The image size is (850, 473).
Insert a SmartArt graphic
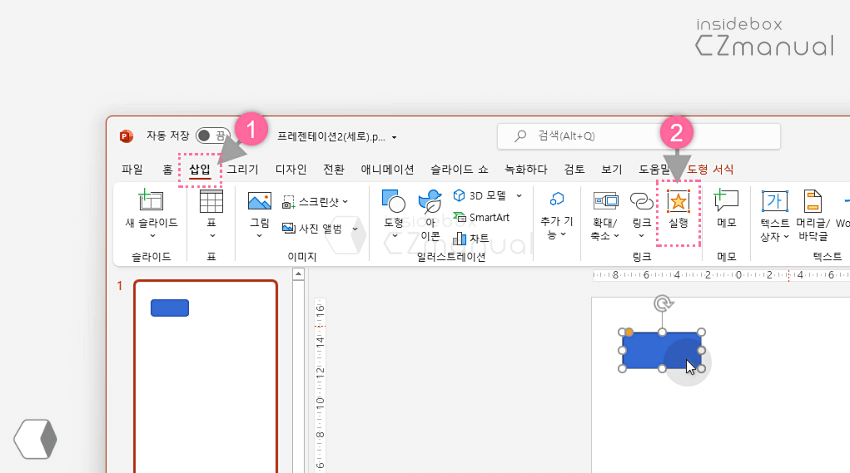click(481, 217)
